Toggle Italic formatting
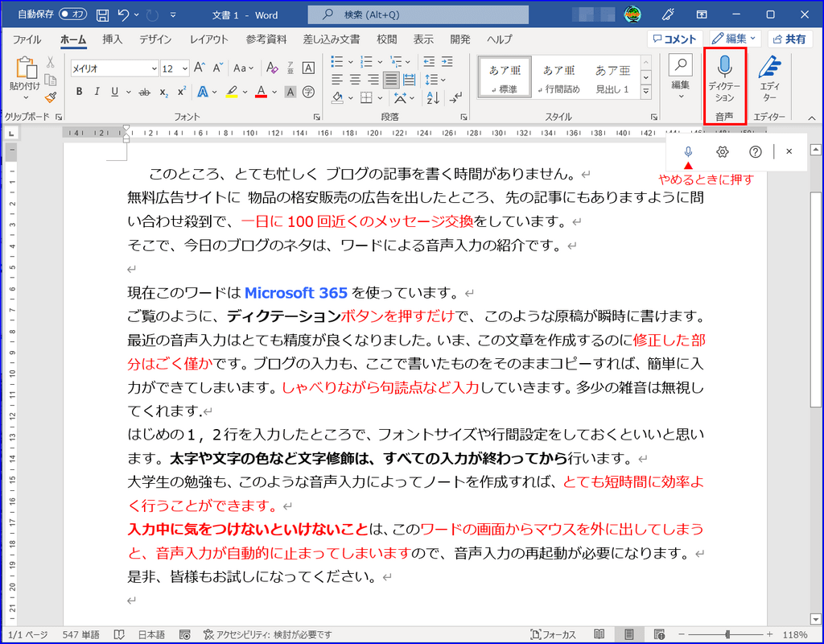824x644 pixels. point(97,92)
